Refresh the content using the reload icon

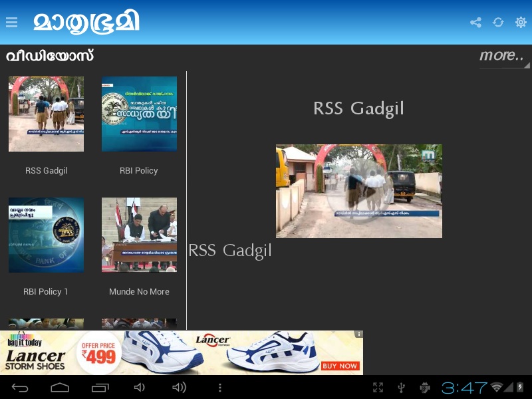tap(498, 23)
